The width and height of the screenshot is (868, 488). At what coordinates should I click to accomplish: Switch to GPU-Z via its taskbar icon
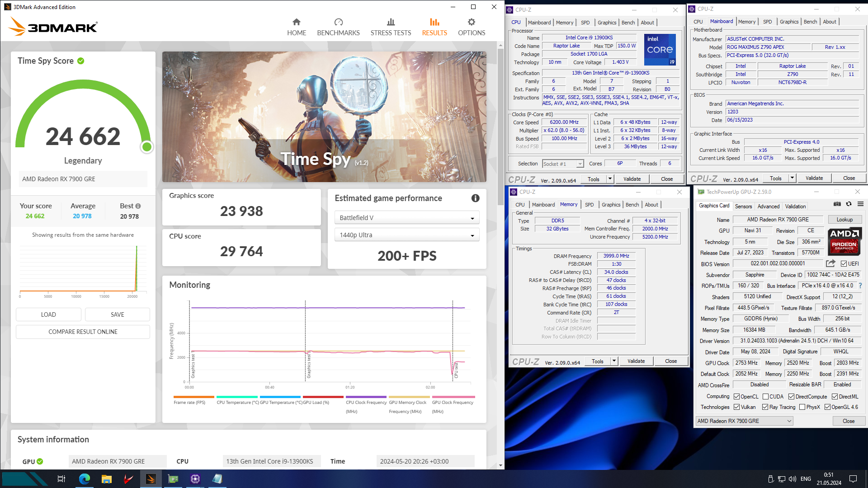[x=173, y=479]
